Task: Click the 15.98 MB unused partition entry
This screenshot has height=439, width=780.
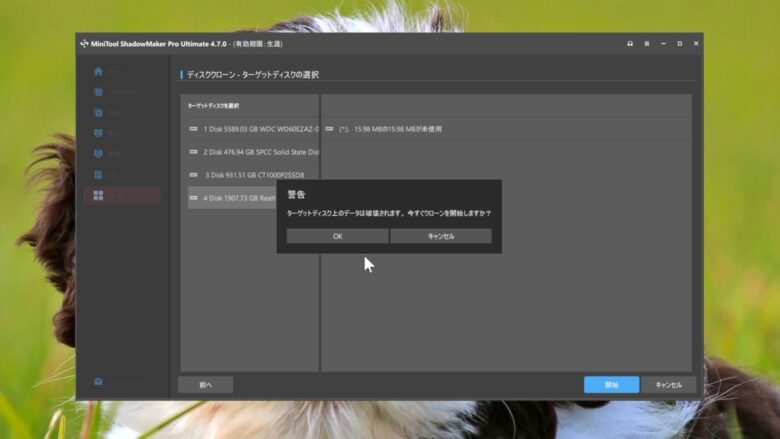Action: tap(506, 129)
